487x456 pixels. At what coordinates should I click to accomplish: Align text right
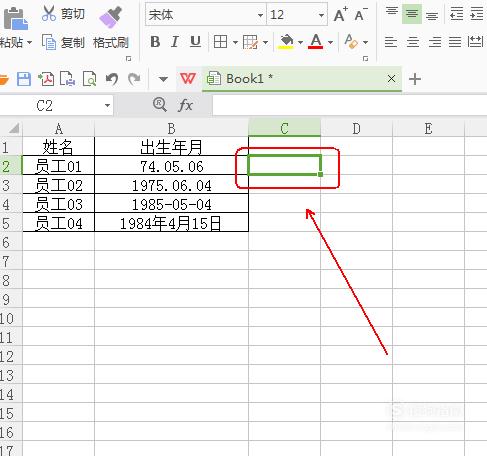(x=435, y=42)
